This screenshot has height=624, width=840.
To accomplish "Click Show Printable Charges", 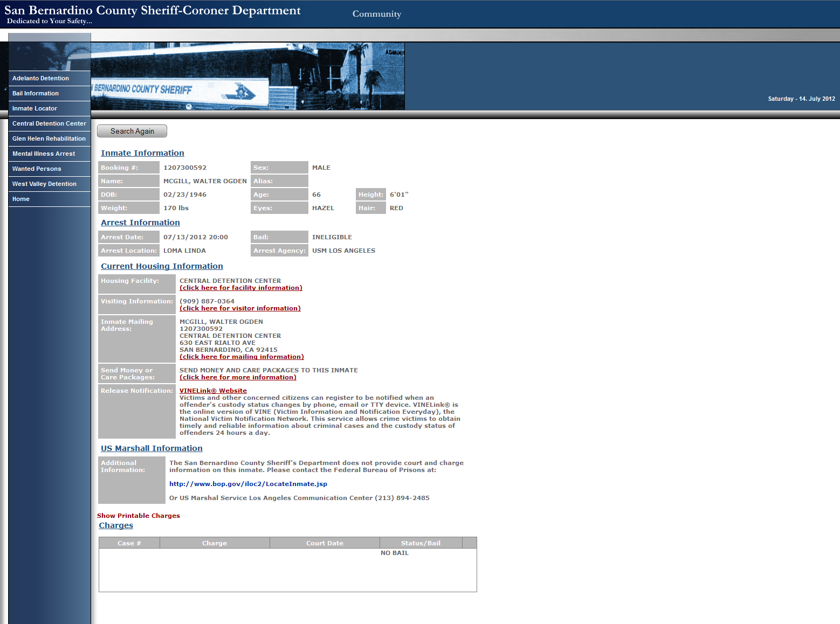I will point(139,516).
